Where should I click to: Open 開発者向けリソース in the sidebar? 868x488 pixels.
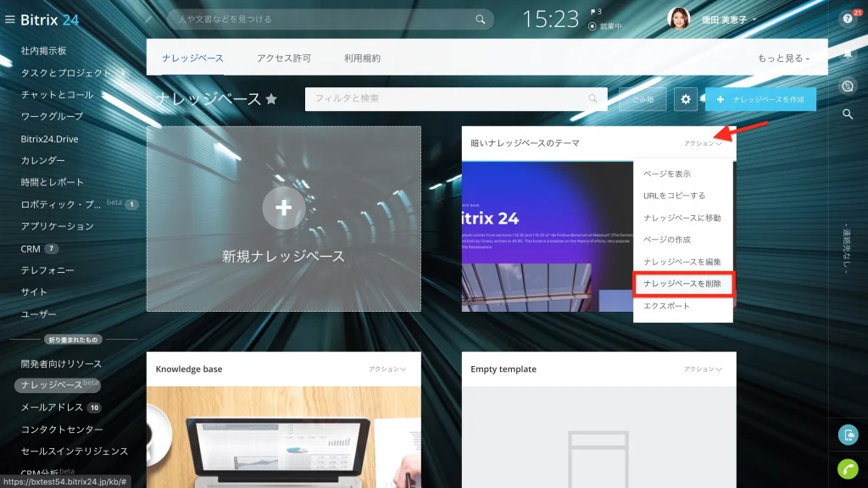coord(61,364)
